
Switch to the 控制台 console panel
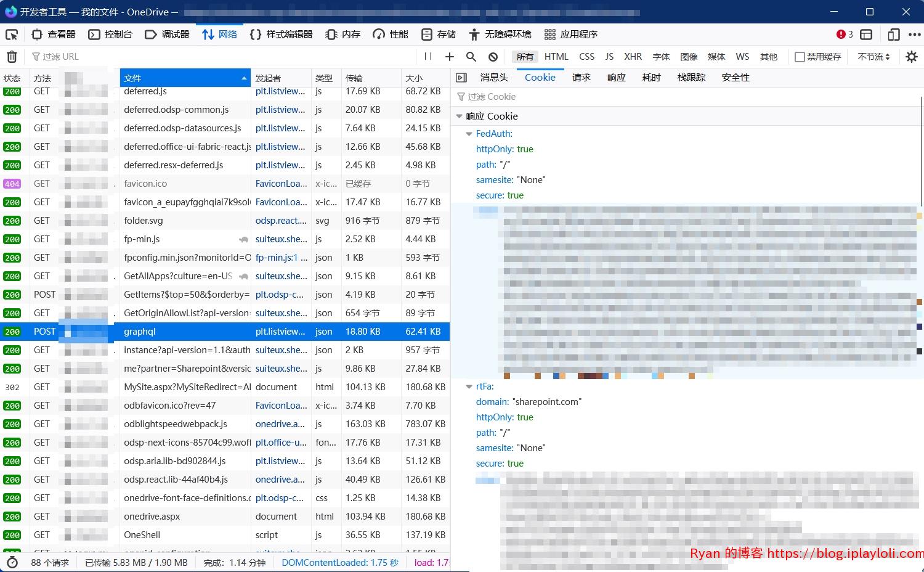tap(111, 35)
